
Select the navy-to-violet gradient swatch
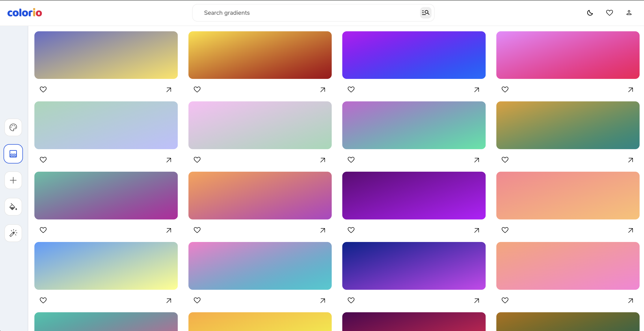[x=414, y=266]
